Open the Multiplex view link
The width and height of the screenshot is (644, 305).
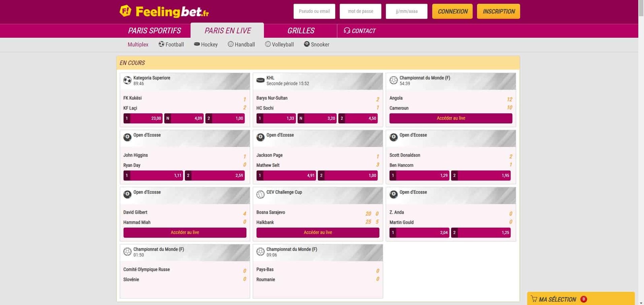pos(138,45)
